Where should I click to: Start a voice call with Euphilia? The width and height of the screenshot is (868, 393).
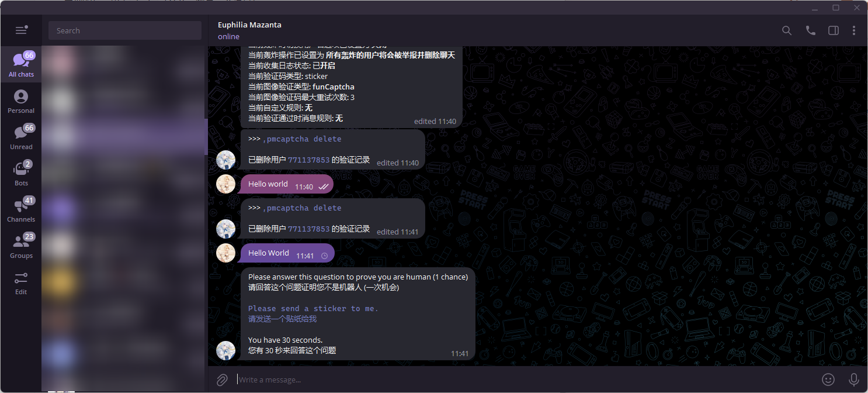pyautogui.click(x=810, y=31)
